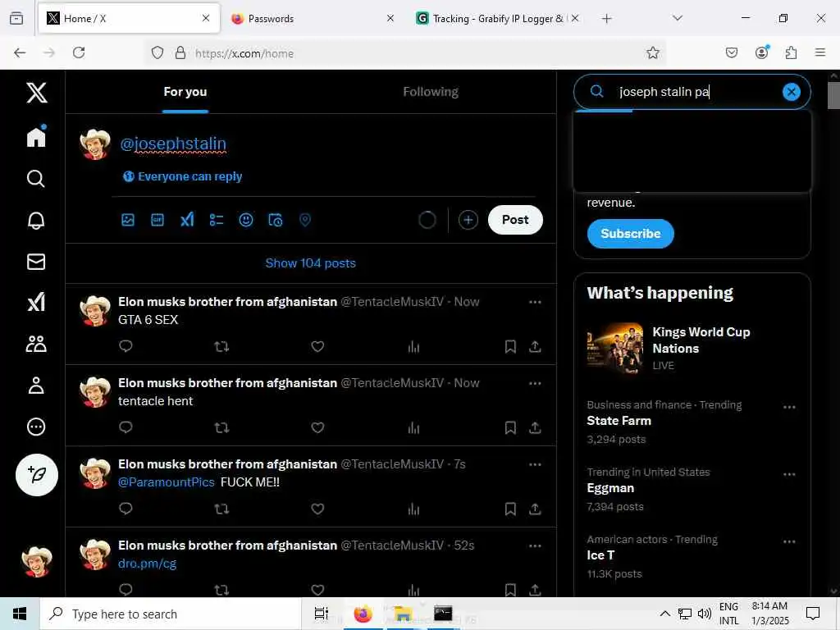The width and height of the screenshot is (840, 630).
Task: Switch to the Passwords browser tab
Action: tap(311, 18)
